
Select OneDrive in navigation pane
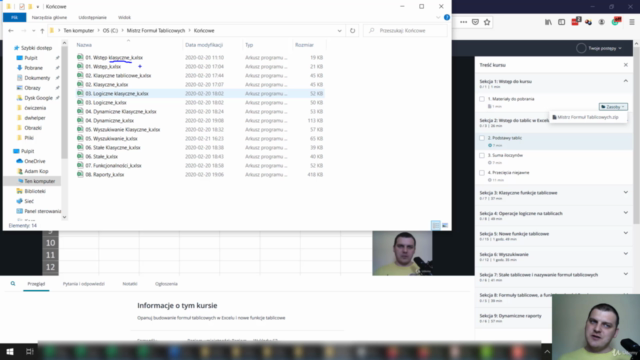34,161
